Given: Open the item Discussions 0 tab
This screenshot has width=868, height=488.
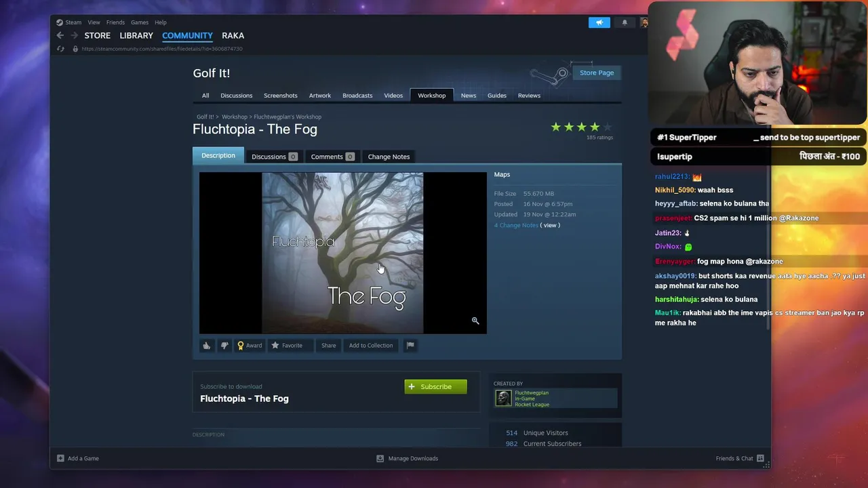Looking at the screenshot, I should [274, 157].
